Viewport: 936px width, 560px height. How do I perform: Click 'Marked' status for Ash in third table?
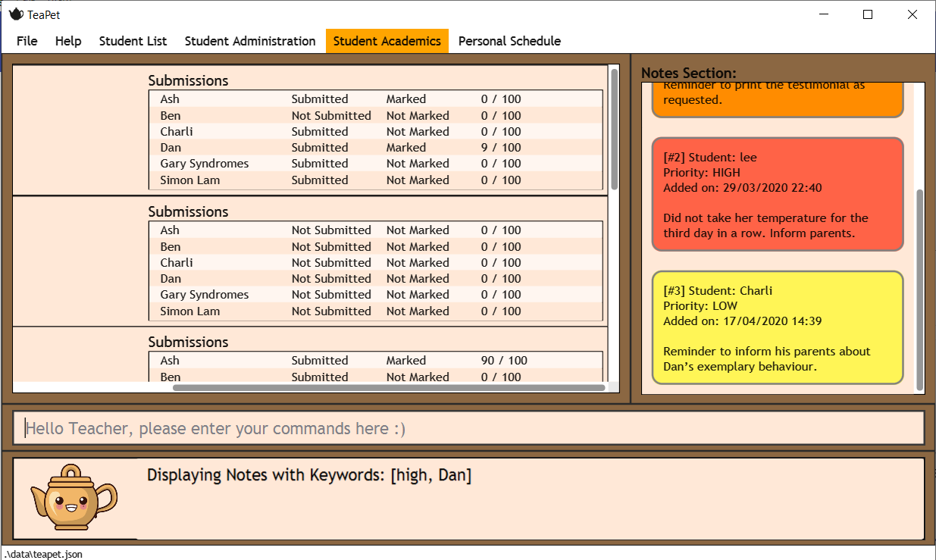pyautogui.click(x=406, y=361)
